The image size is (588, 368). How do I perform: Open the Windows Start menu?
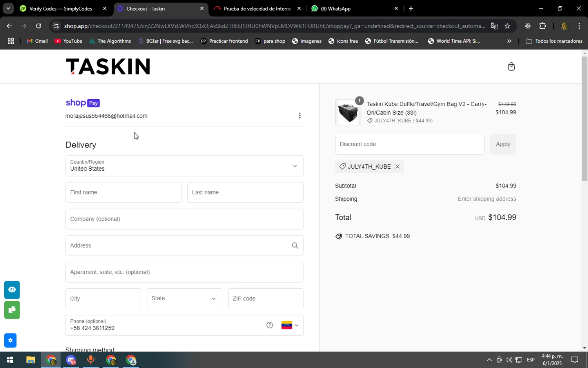(10, 360)
